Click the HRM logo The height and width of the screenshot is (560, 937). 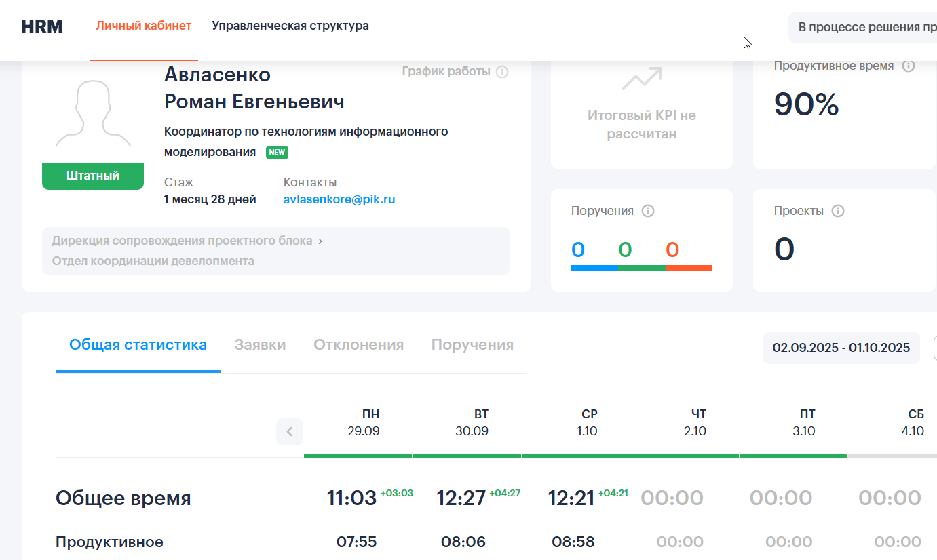pos(42,27)
